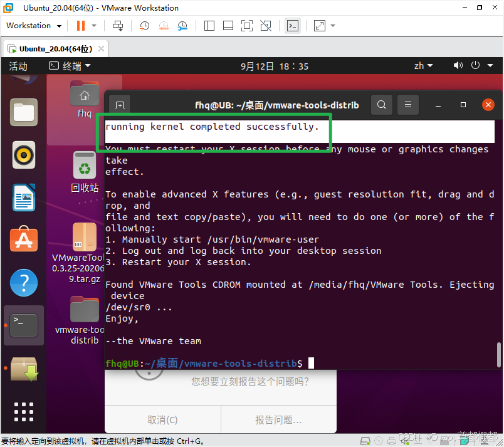Screen dimensions: 504x447
Task: Open the software install icon in dock
Action: point(24,369)
